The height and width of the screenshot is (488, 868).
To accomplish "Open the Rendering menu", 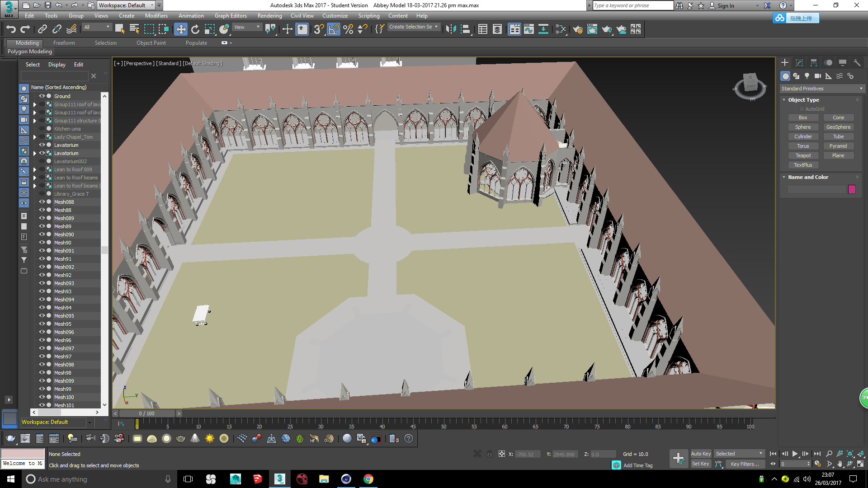I will click(x=270, y=16).
